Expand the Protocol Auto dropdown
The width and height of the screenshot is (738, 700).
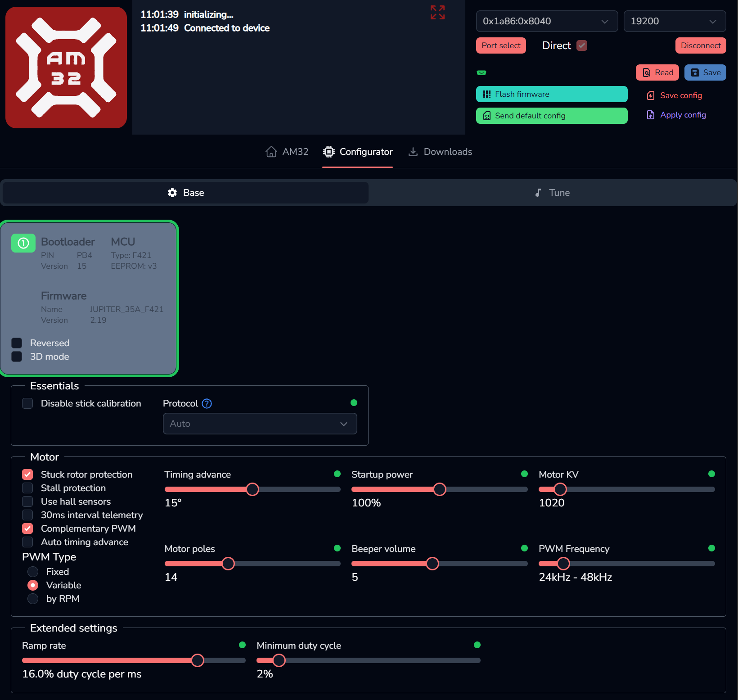(260, 424)
